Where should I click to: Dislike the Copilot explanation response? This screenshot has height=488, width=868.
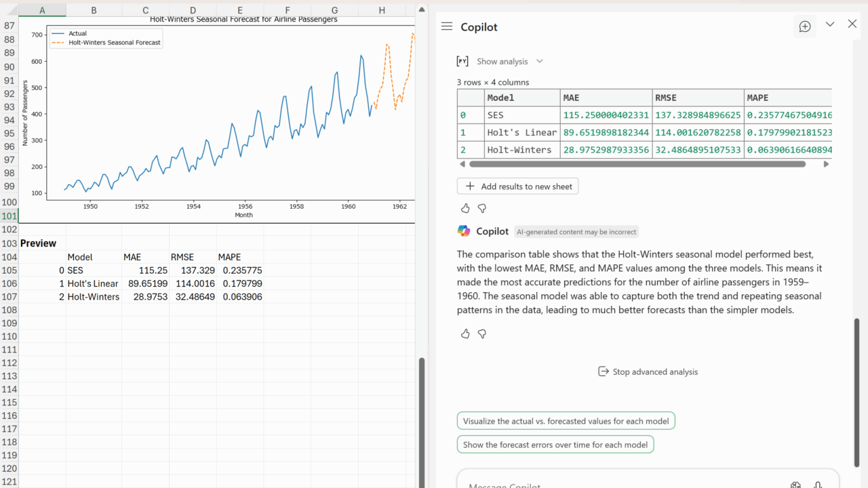click(482, 333)
